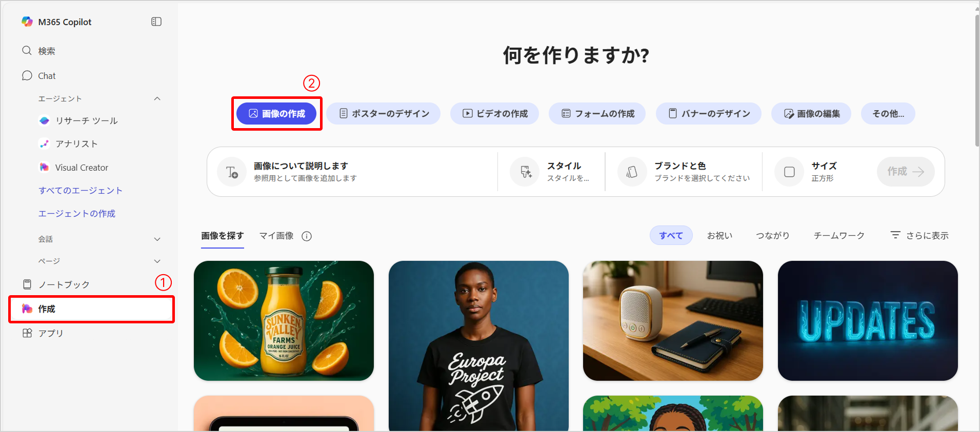Image resolution: width=980 pixels, height=432 pixels.
Task: Click the add reference image text icon
Action: point(232,172)
